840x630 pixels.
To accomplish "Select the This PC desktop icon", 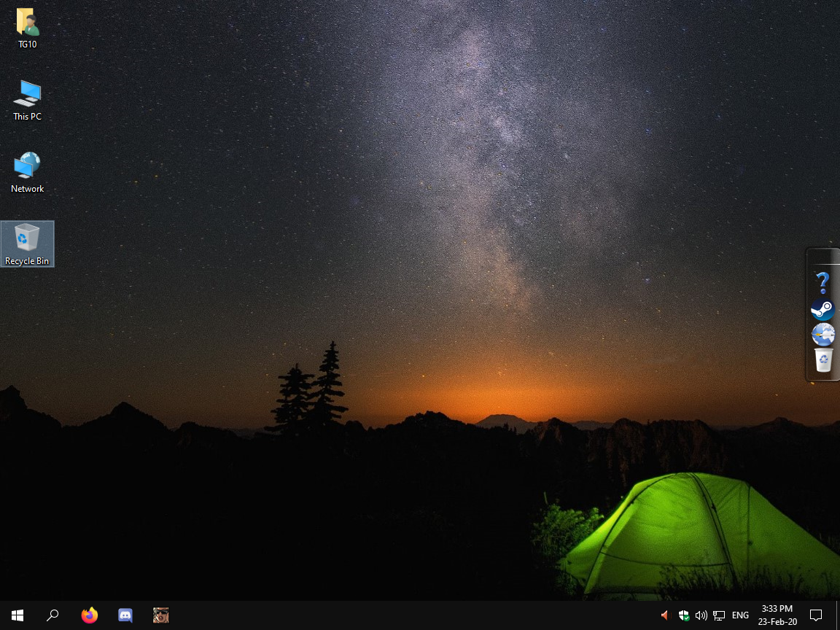I will pos(27,100).
